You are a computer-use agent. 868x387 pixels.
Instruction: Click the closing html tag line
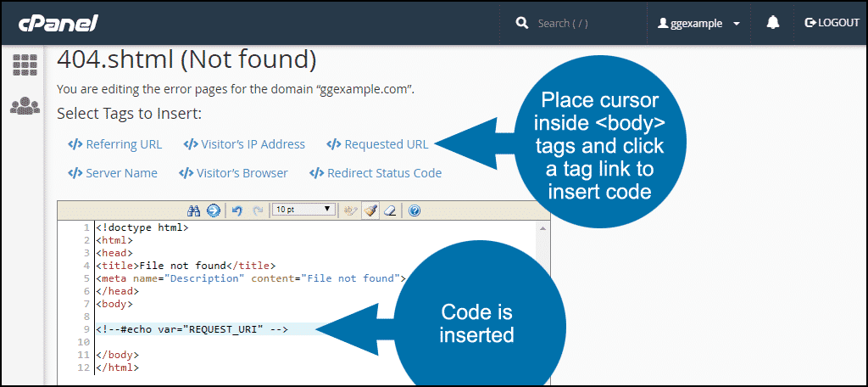point(117,367)
